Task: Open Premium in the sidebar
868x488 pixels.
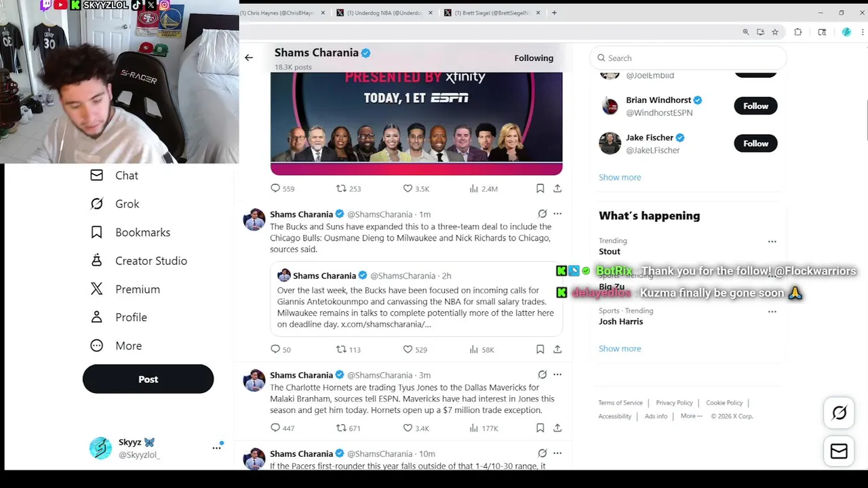Action: tap(125, 289)
